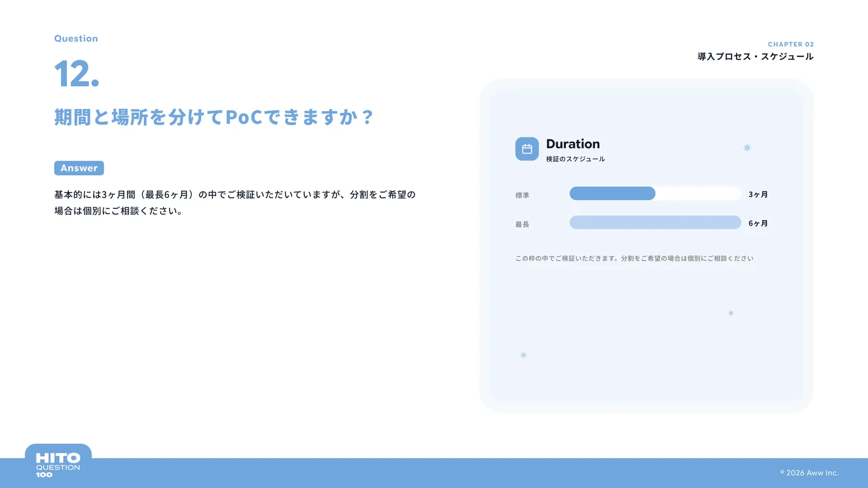Viewport: 868px width, 488px height.
Task: Click the CHAPTER 02 label
Action: point(791,44)
